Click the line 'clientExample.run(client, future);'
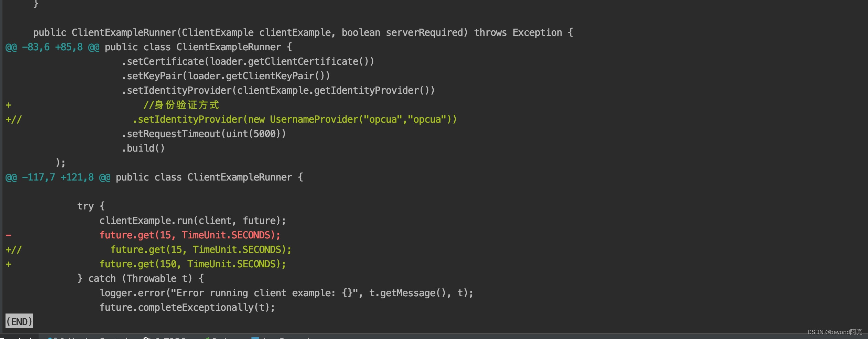Screen dimensions: 868x339 pos(193,221)
